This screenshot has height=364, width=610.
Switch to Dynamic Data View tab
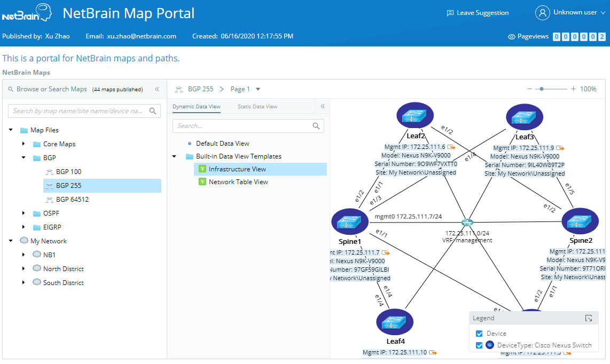[x=197, y=107]
